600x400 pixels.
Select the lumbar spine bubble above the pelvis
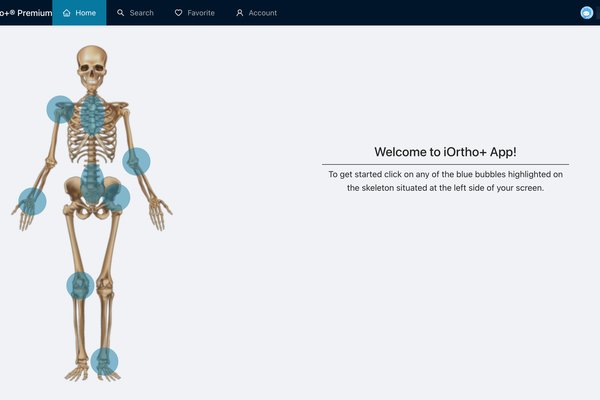[x=92, y=184]
